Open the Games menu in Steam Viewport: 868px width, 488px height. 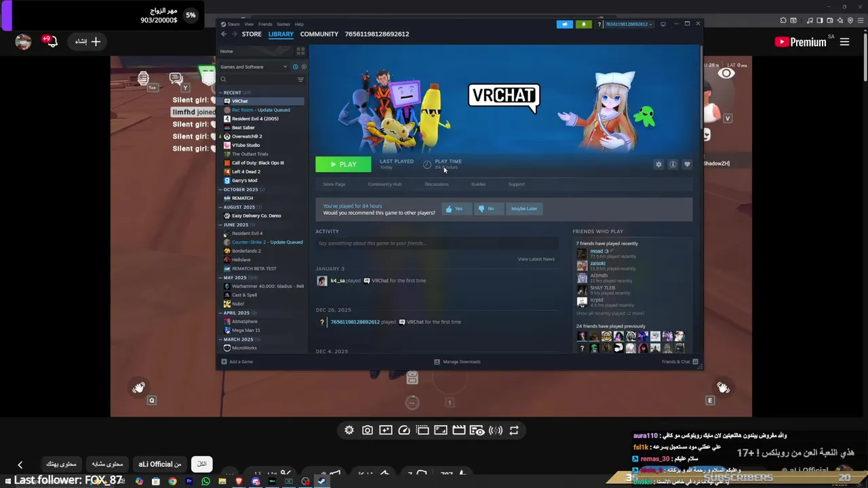coord(283,24)
